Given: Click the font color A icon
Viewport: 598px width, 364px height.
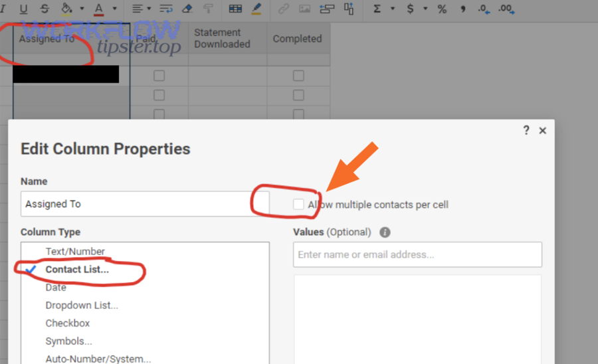Looking at the screenshot, I should [99, 9].
